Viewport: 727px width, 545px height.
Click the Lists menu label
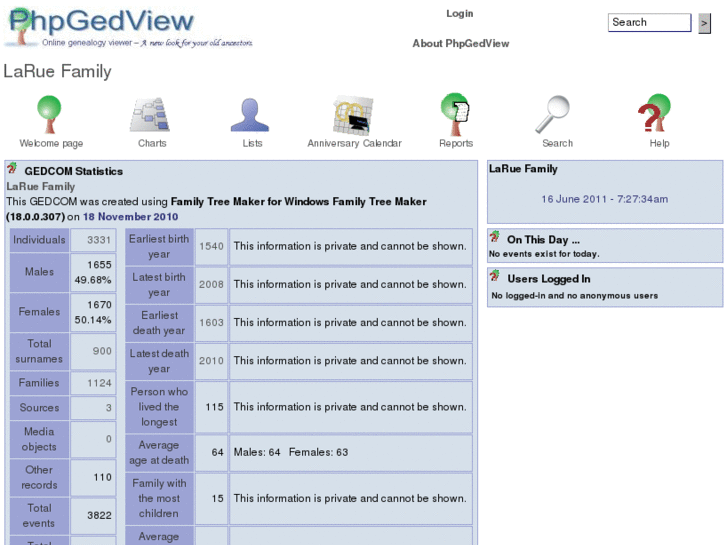coord(252,143)
